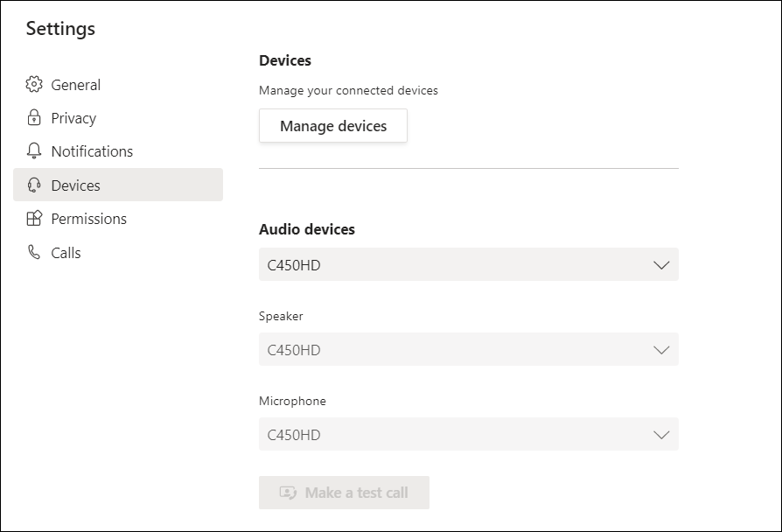782x532 pixels.
Task: Click the Microphone dropdown chevron
Action: [661, 435]
